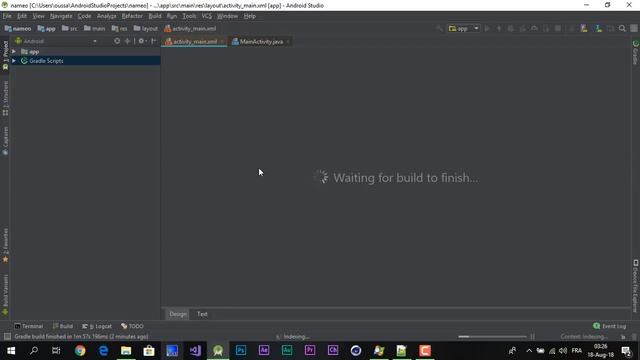
Task: Open Google Chrome from the taskbar
Action: (80, 351)
